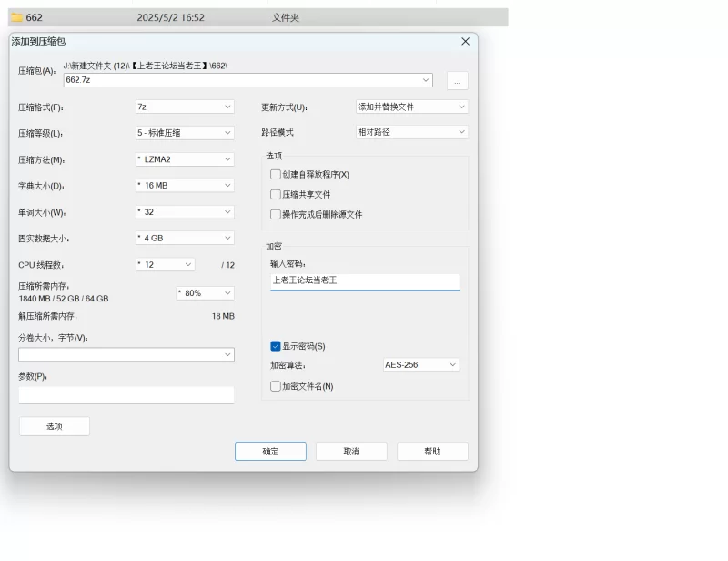
Task: Click the 参数 input field
Action: (126, 395)
